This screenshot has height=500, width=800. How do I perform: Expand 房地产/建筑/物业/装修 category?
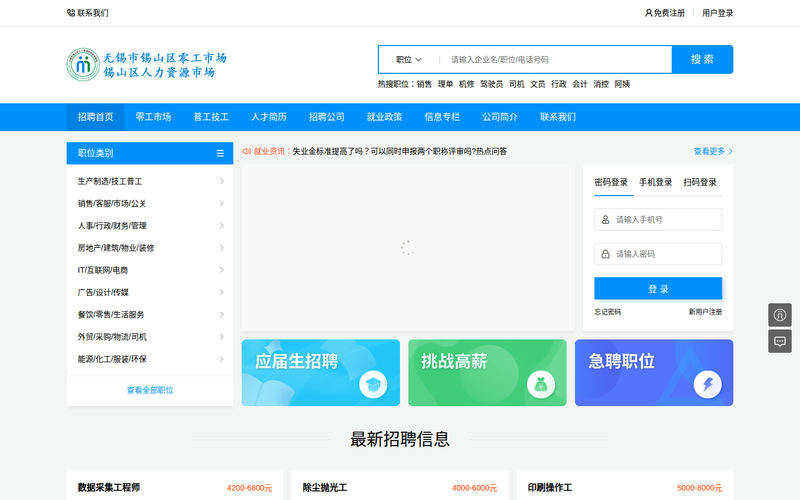(x=150, y=248)
